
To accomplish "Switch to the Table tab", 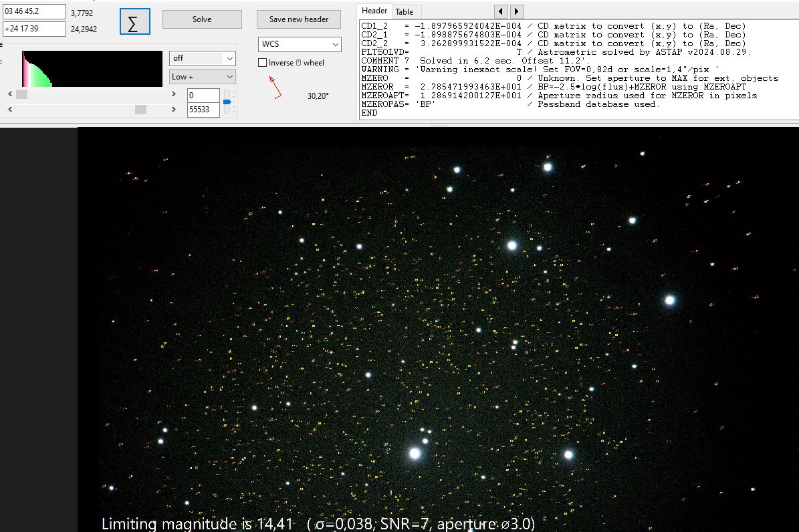I will (x=404, y=12).
